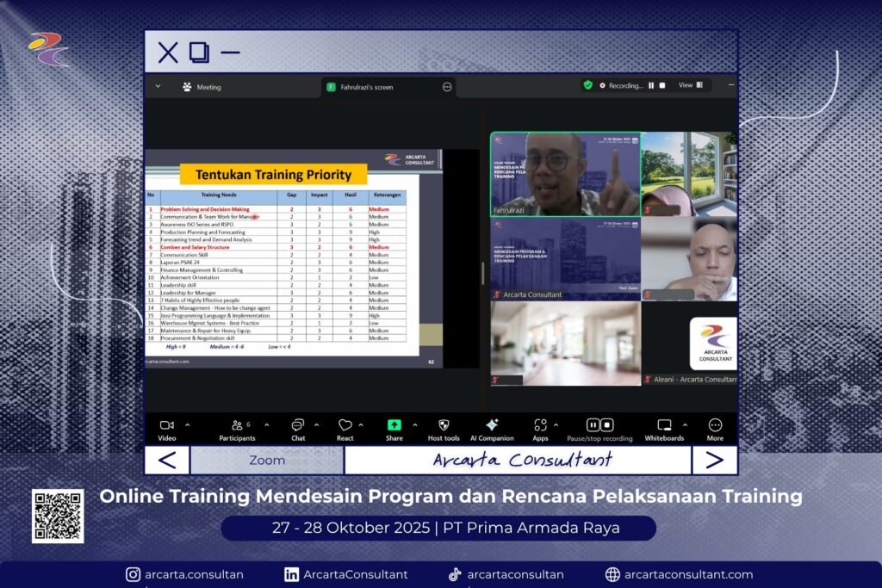Stop recording via top bar stop button
882x588 pixels.
click(x=662, y=85)
